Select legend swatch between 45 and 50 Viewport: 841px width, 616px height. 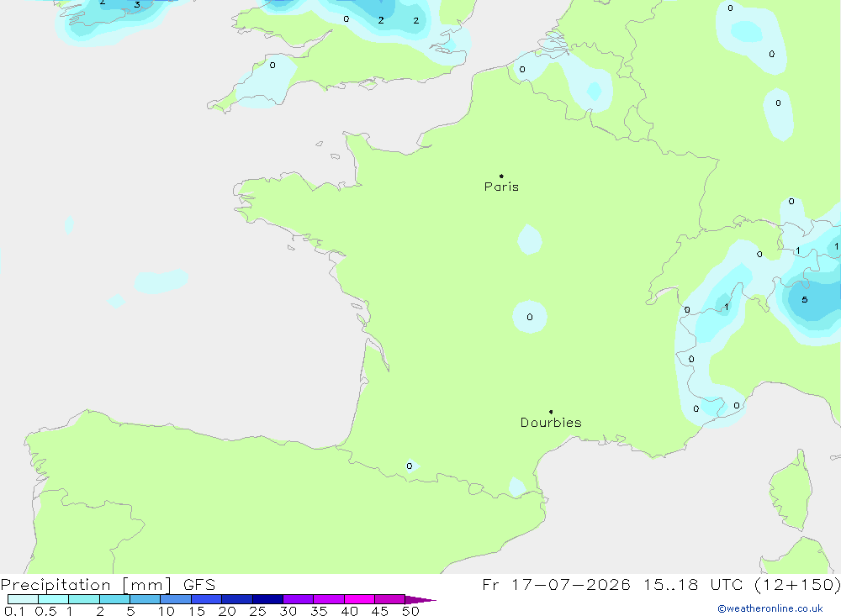389,599
